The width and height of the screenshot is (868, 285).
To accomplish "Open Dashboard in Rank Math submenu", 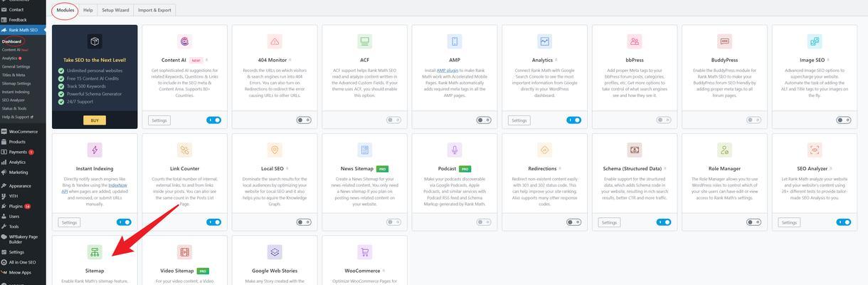I will pyautogui.click(x=12, y=41).
